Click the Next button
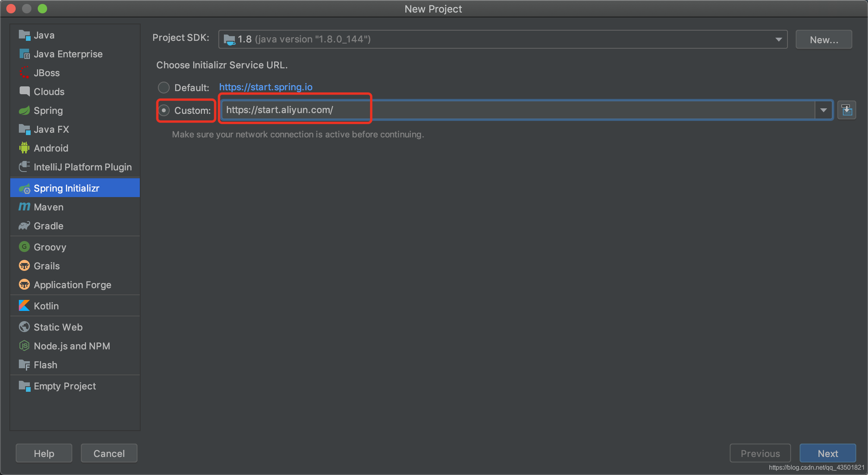Screen dimensions: 868x475 [828, 453]
